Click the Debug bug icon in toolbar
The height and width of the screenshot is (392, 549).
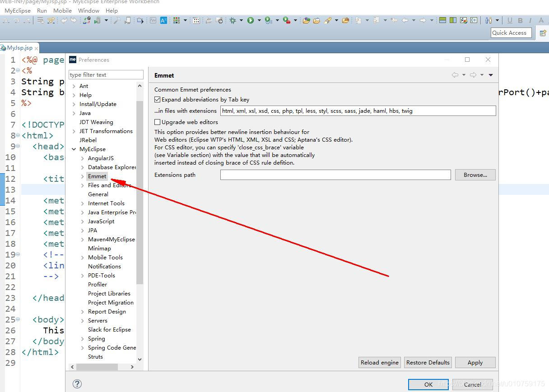(x=233, y=20)
